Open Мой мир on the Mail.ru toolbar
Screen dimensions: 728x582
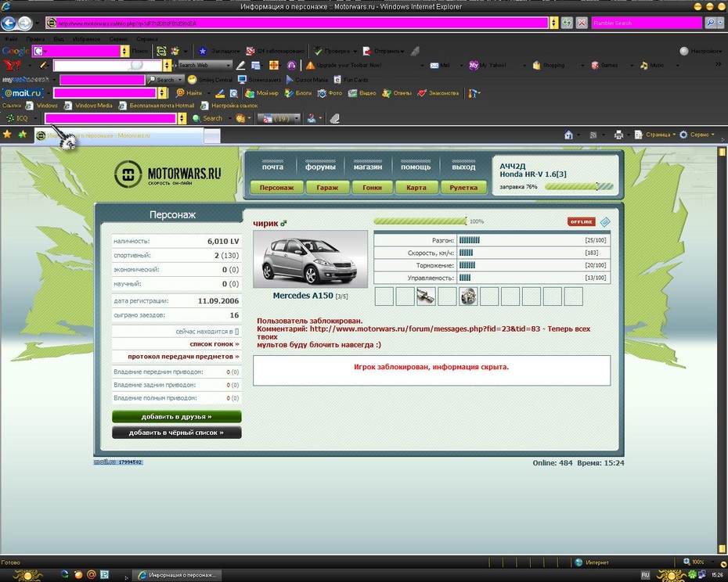click(x=262, y=93)
